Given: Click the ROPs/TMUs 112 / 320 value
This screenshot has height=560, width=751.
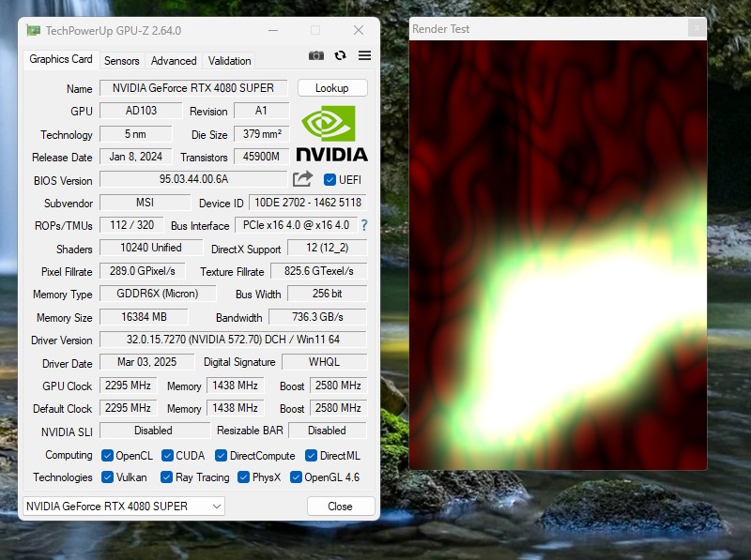Looking at the screenshot, I should 131,225.
